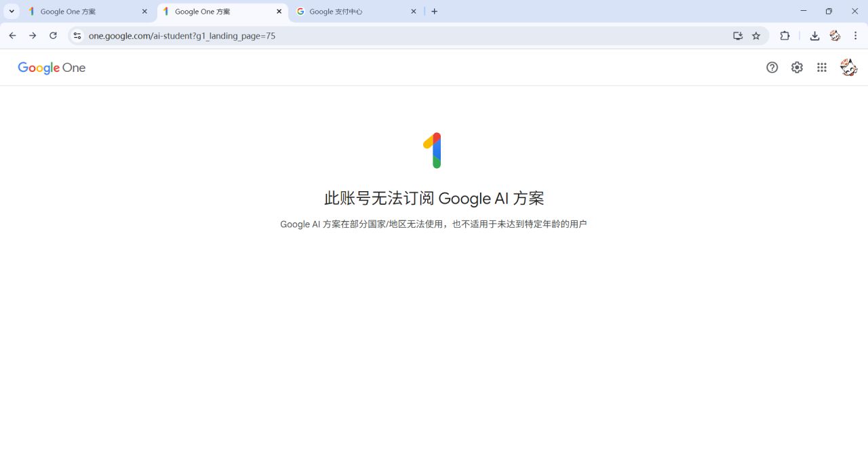Go forward in browser history
868x461 pixels.
coord(33,35)
